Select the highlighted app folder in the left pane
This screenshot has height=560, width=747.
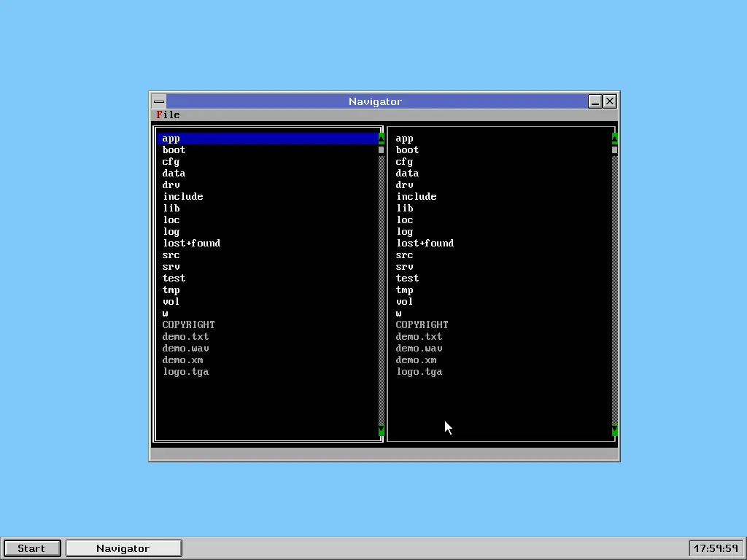(171, 139)
